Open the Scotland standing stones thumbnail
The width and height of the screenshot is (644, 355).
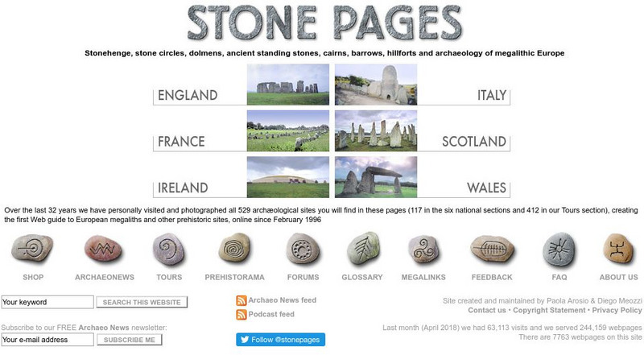click(x=376, y=130)
